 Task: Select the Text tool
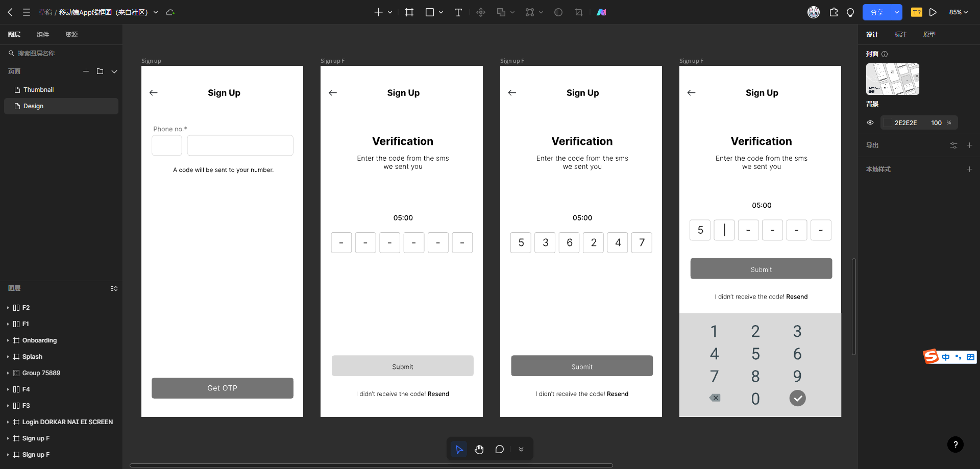(458, 12)
